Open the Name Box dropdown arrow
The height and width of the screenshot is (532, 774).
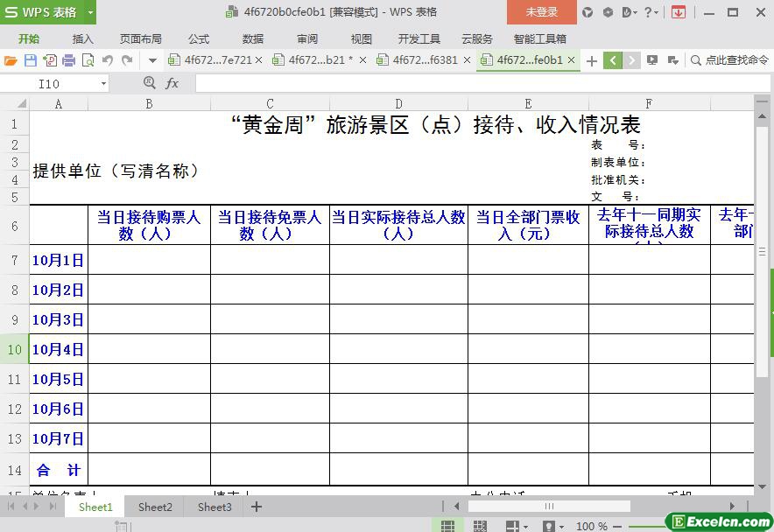tap(103, 83)
